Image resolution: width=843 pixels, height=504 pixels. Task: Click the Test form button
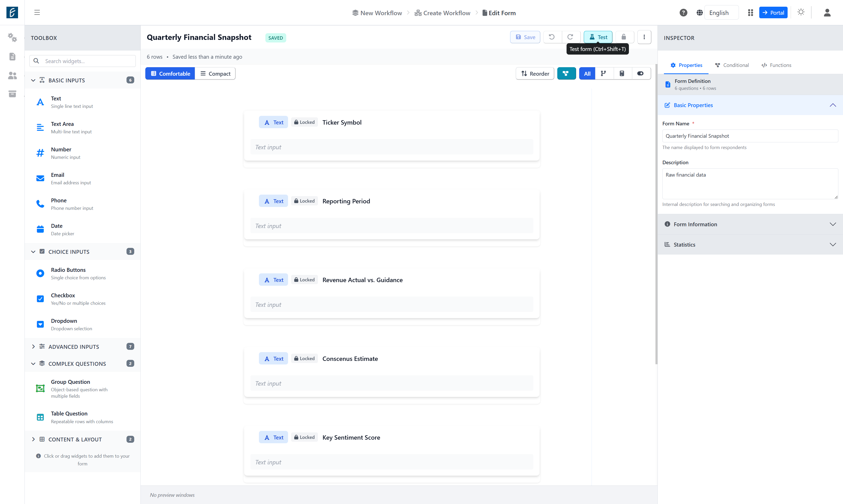click(x=598, y=37)
